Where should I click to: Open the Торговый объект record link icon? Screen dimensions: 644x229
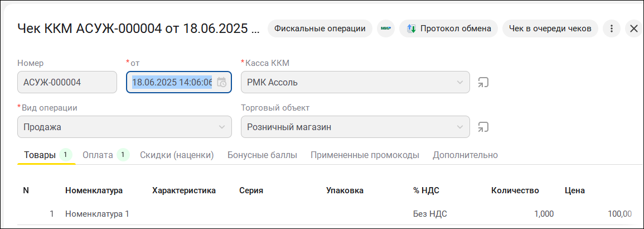point(483,127)
